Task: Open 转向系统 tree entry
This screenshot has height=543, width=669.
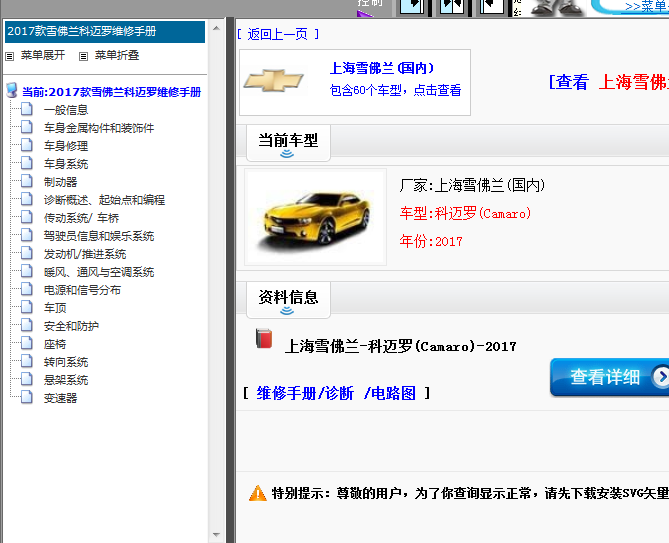Action: coord(66,362)
